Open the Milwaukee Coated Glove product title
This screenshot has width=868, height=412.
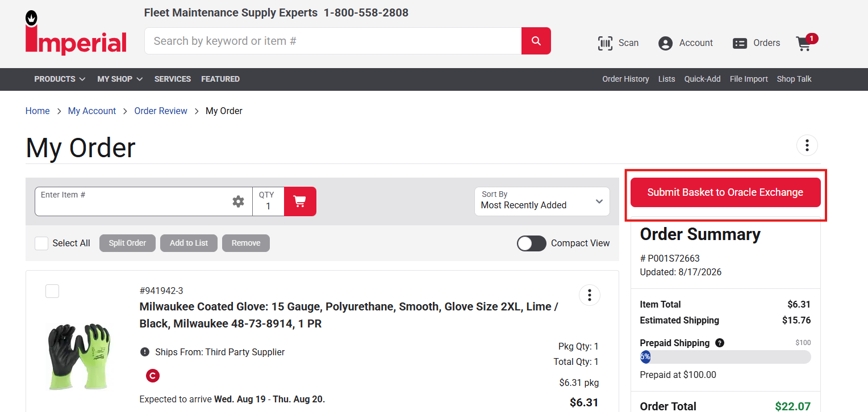(349, 315)
